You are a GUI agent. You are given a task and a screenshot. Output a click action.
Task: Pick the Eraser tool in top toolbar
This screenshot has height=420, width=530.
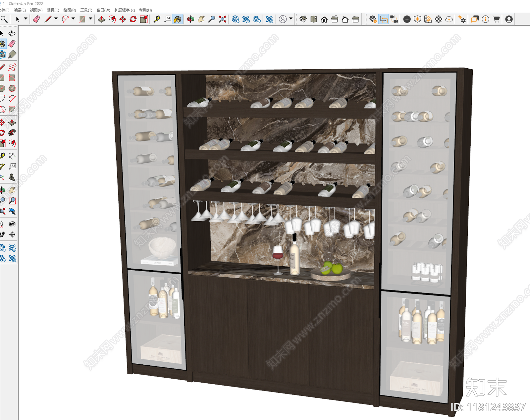point(37,19)
